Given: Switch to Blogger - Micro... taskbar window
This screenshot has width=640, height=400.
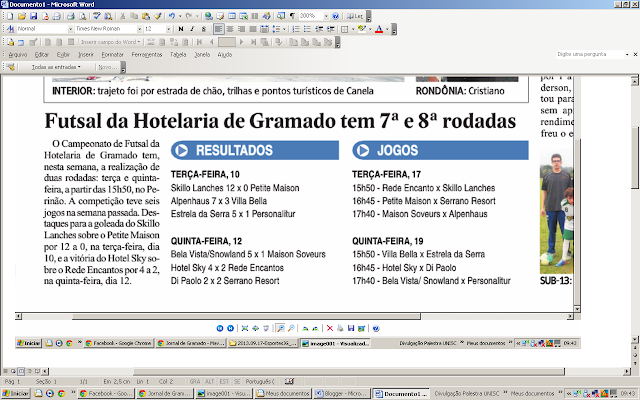Looking at the screenshot, I should [342, 393].
